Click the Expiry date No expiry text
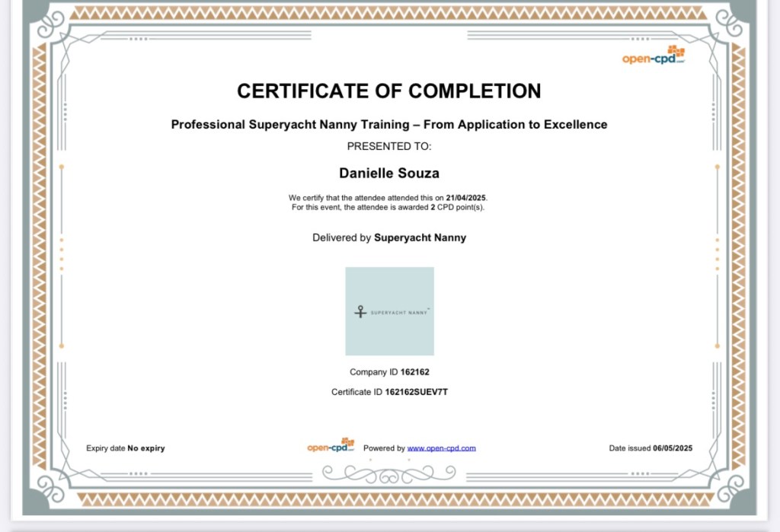 pyautogui.click(x=126, y=448)
